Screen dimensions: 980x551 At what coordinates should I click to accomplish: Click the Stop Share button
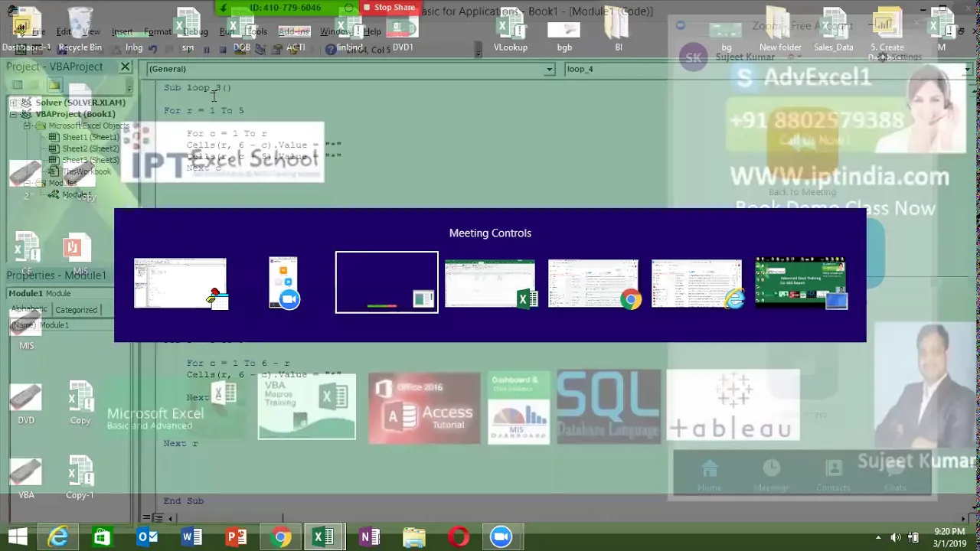click(x=389, y=8)
